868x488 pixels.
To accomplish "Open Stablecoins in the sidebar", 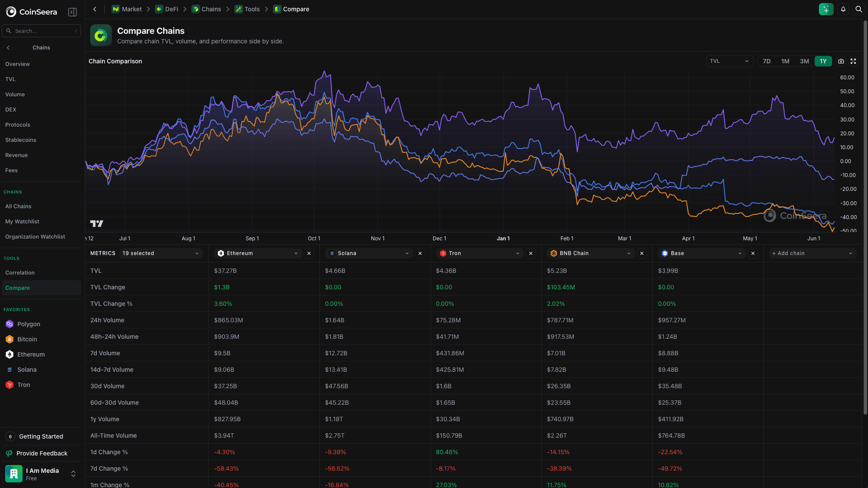I will (41, 140).
